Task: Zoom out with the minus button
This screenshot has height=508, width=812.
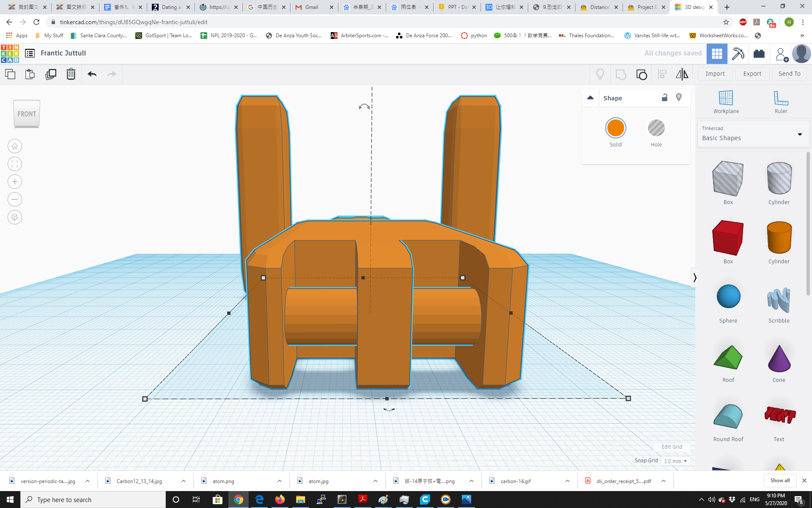Action: [15, 199]
